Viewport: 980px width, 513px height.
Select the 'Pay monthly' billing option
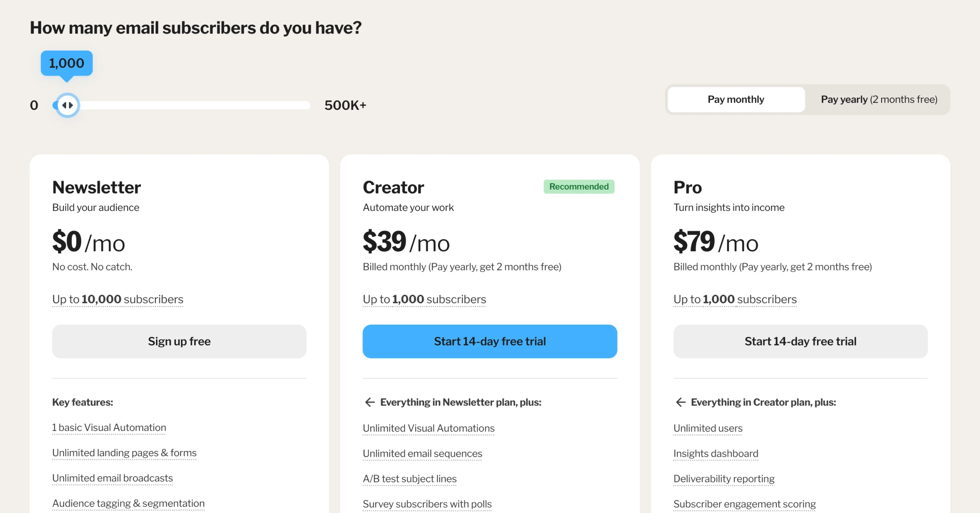[735, 99]
